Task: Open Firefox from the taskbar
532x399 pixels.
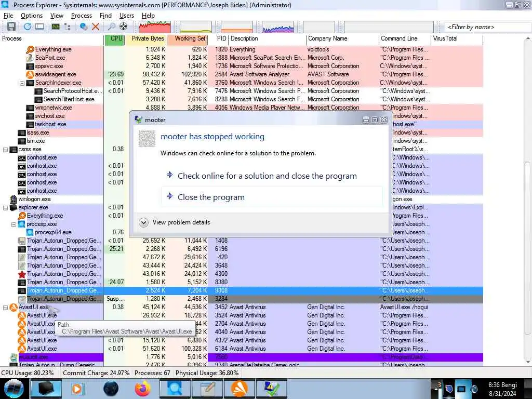Action: (143, 389)
